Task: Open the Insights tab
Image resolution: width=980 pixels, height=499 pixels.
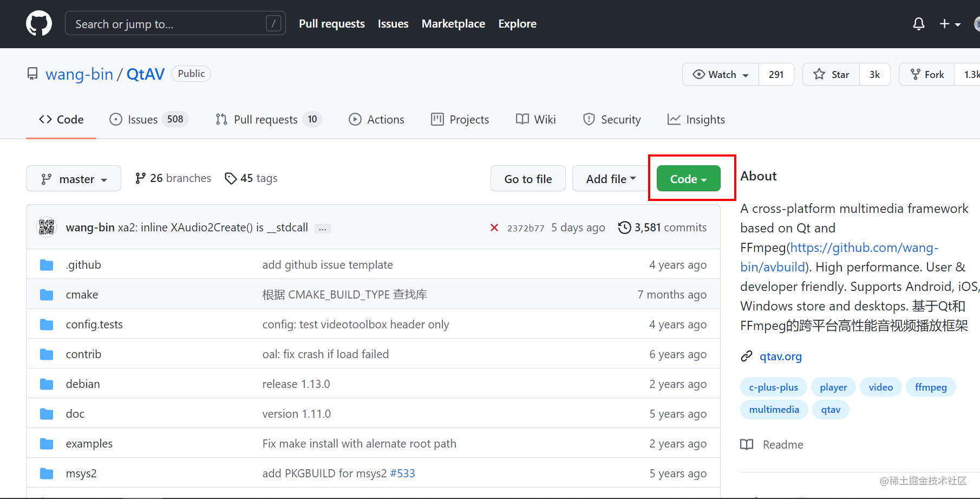Action: point(696,120)
